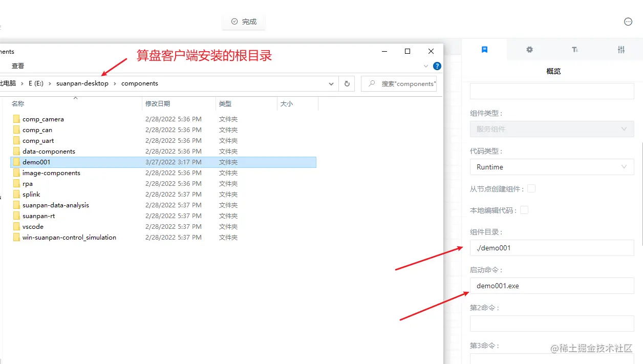Click the 组件目录 input field
This screenshot has height=364, width=643.
[552, 248]
